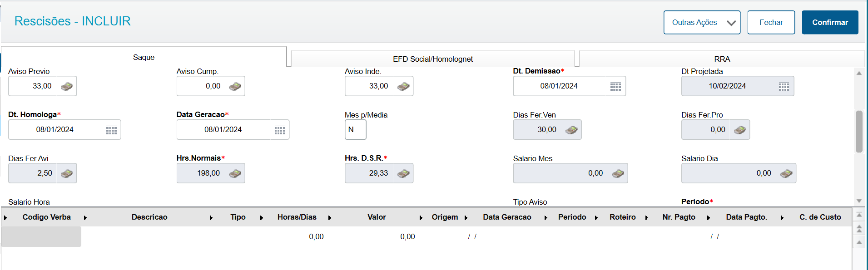Open calendar picker for Dt. Demissao
868x270 pixels.
click(x=615, y=86)
